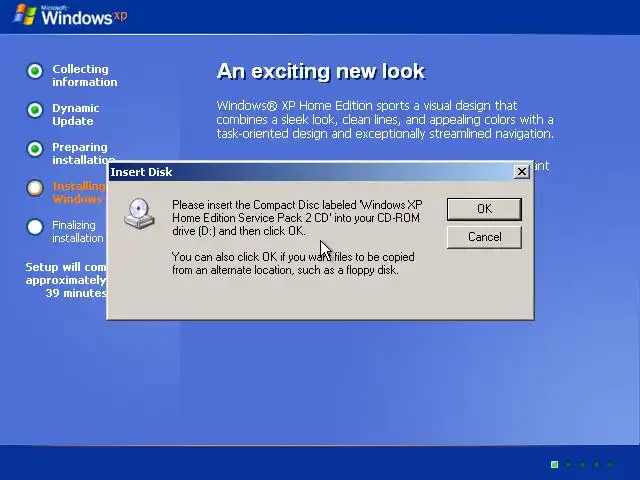Click the Installing Windows step indicator
640x480 pixels.
click(x=35, y=188)
